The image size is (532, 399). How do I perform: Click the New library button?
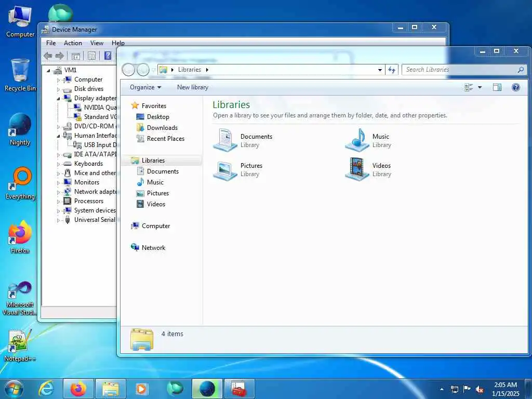tap(192, 87)
